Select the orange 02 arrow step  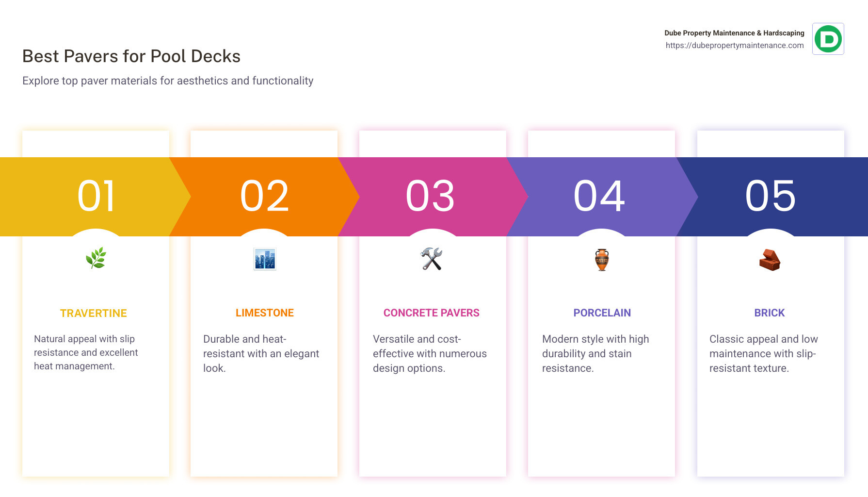pyautogui.click(x=265, y=196)
